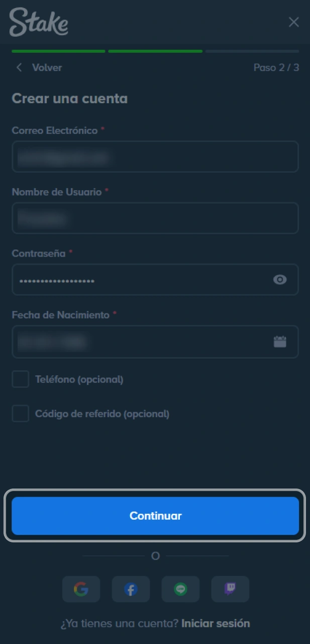The width and height of the screenshot is (310, 644).
Task: Select the Correo Electrónico input field
Action: click(x=155, y=156)
